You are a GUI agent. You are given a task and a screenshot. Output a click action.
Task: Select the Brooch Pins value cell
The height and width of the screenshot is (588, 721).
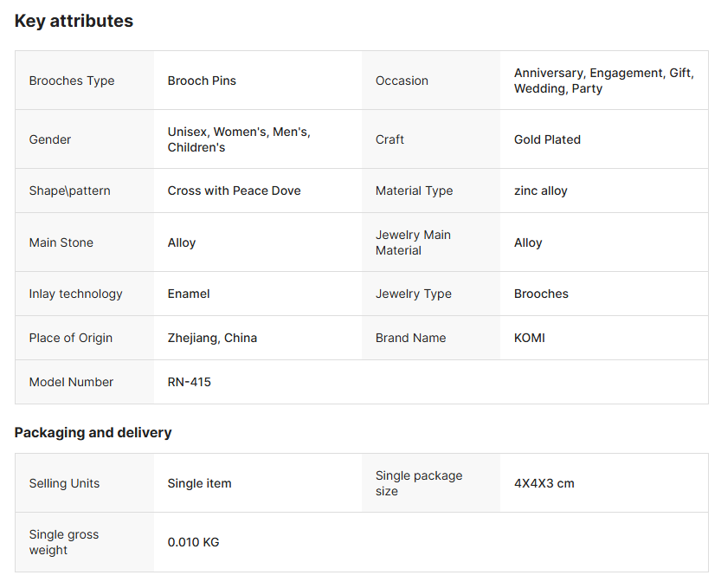click(x=202, y=81)
